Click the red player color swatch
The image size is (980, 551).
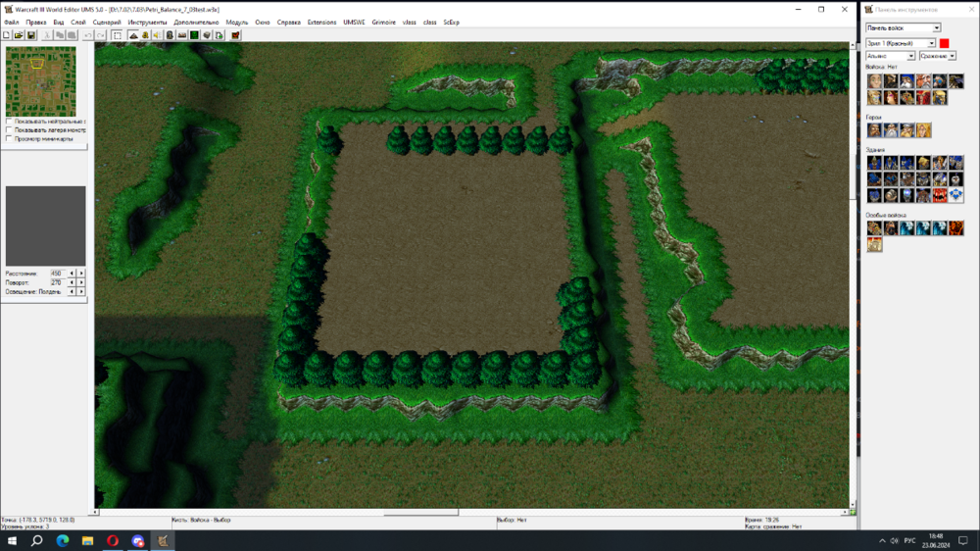(945, 43)
